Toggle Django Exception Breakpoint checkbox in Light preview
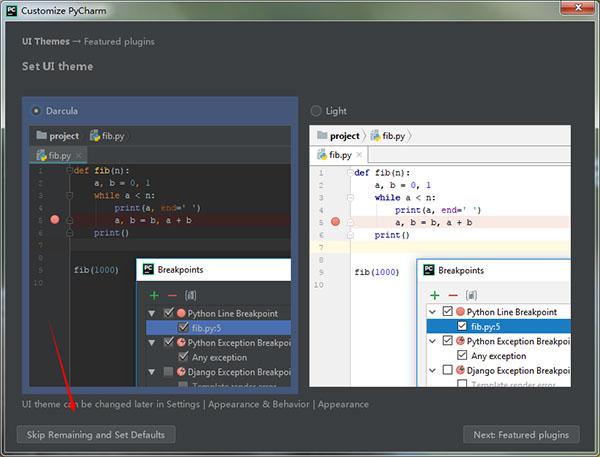The width and height of the screenshot is (600, 457). click(x=447, y=370)
